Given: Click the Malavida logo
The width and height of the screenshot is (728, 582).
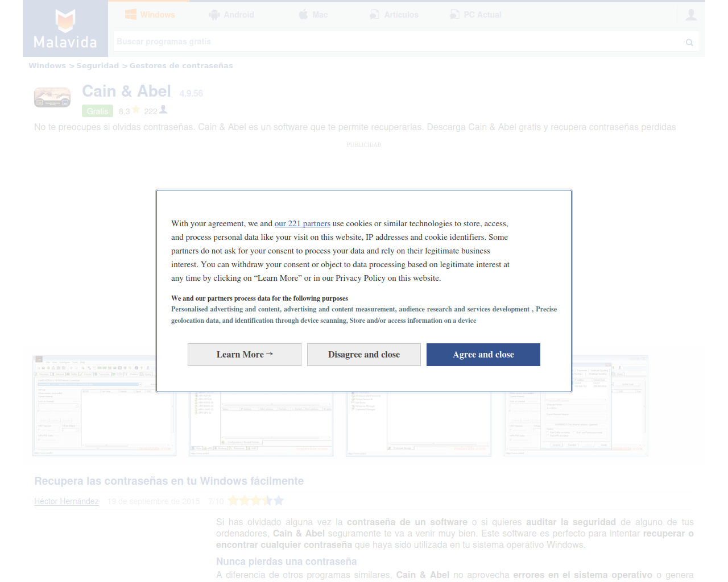Looking at the screenshot, I should [x=65, y=28].
